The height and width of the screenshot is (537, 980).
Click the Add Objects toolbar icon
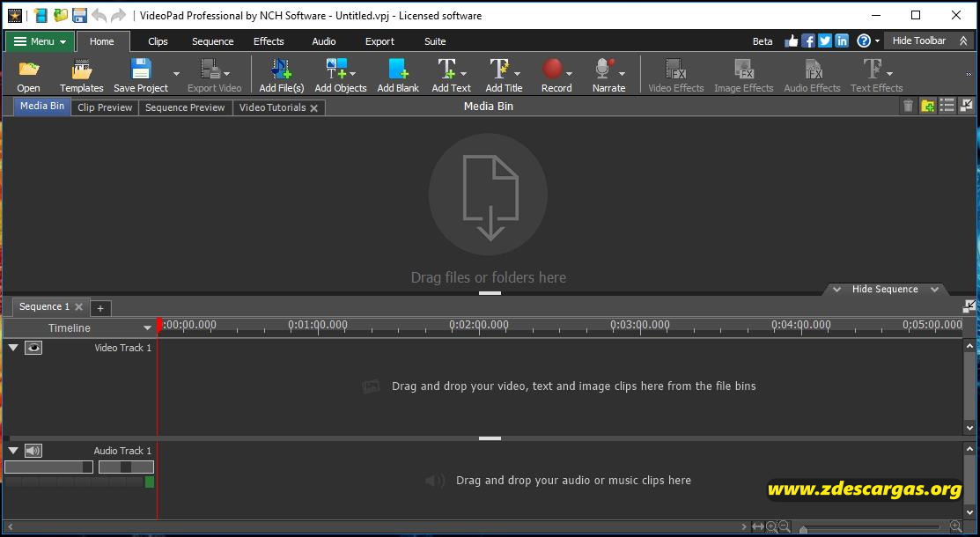pyautogui.click(x=336, y=69)
